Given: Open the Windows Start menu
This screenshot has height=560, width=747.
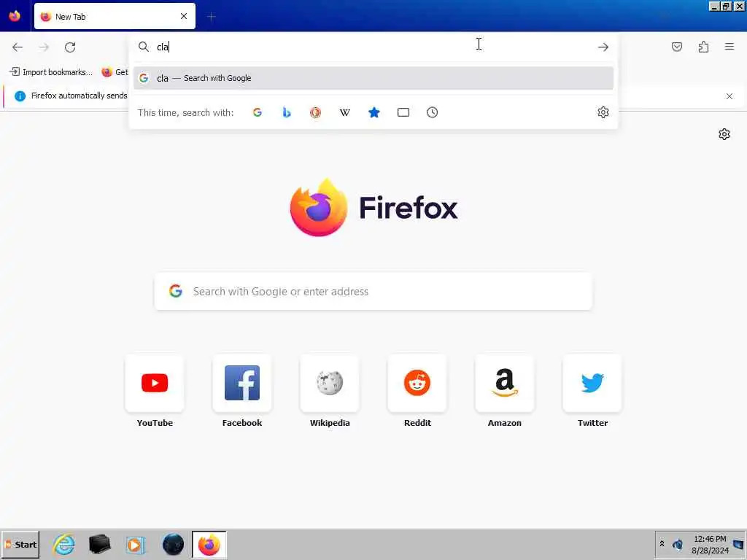Looking at the screenshot, I should [x=20, y=545].
